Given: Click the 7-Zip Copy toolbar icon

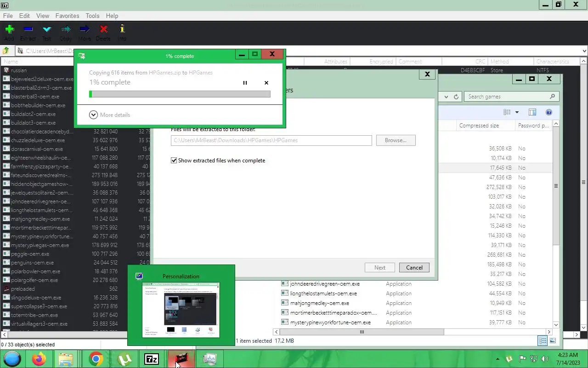Looking at the screenshot, I should point(66,29).
